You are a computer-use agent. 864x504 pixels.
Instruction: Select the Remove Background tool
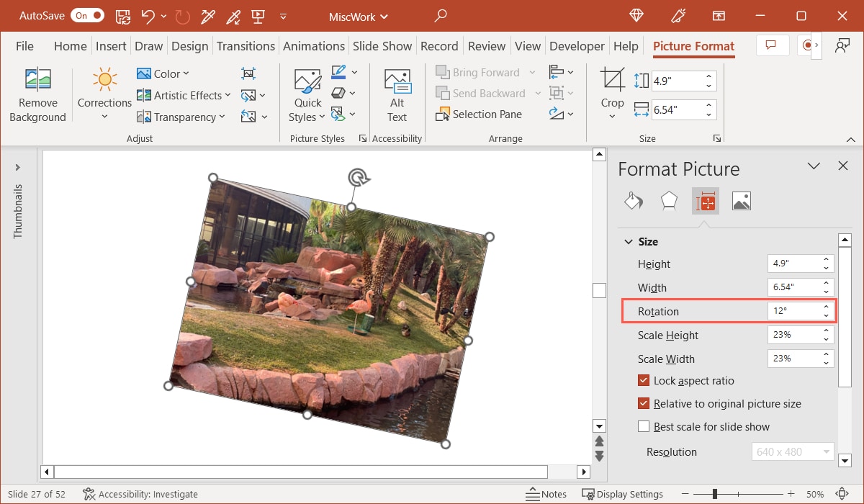pyautogui.click(x=37, y=94)
